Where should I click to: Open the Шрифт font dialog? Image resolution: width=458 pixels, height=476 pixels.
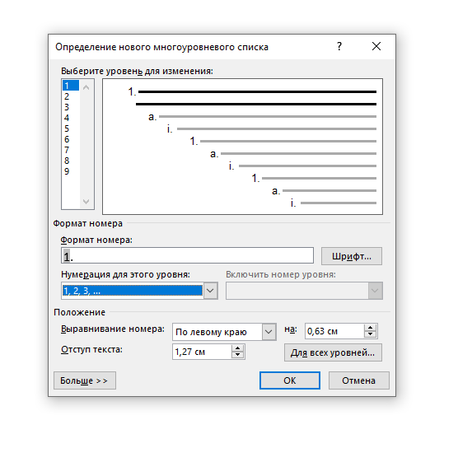coord(352,256)
